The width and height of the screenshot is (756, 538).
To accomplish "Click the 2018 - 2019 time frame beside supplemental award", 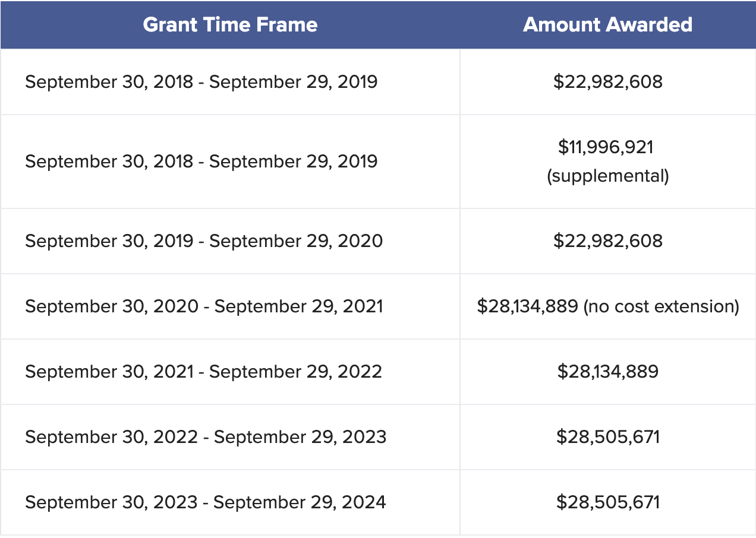I will 201,162.
